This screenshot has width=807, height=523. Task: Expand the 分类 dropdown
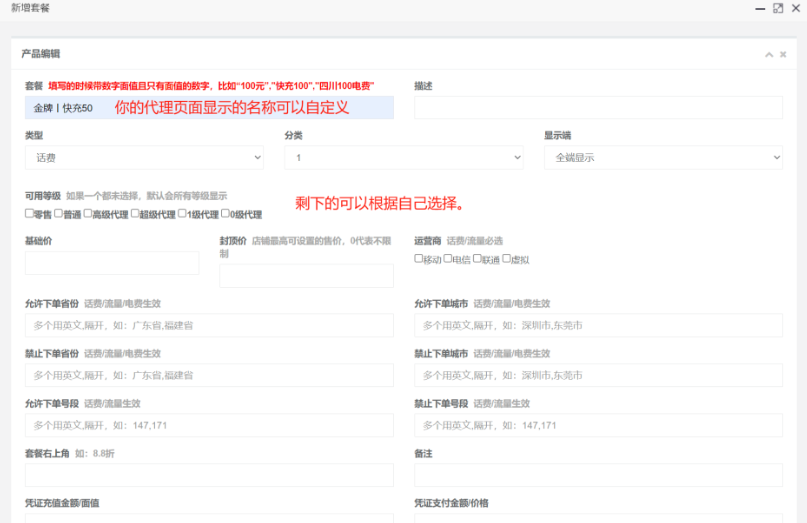pos(403,157)
